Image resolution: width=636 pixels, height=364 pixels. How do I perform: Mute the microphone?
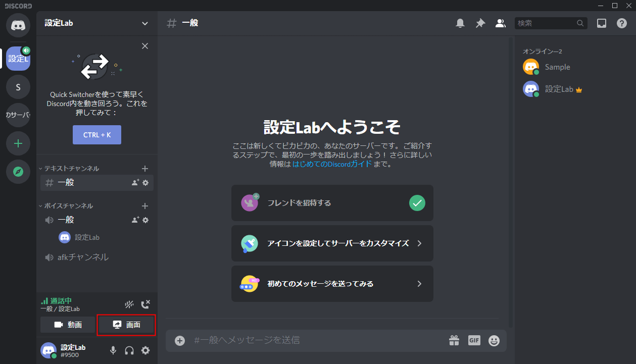[113, 350]
